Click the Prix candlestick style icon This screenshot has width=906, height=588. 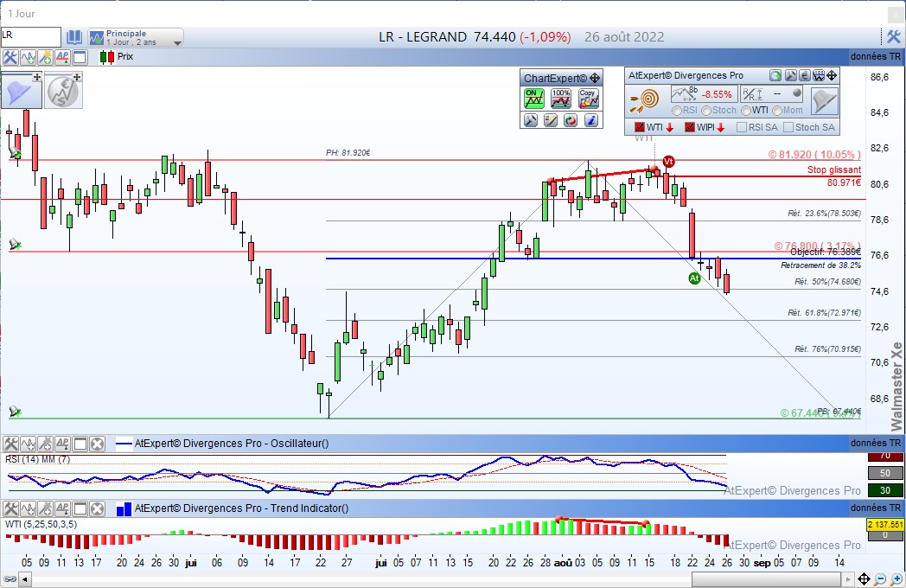point(107,57)
